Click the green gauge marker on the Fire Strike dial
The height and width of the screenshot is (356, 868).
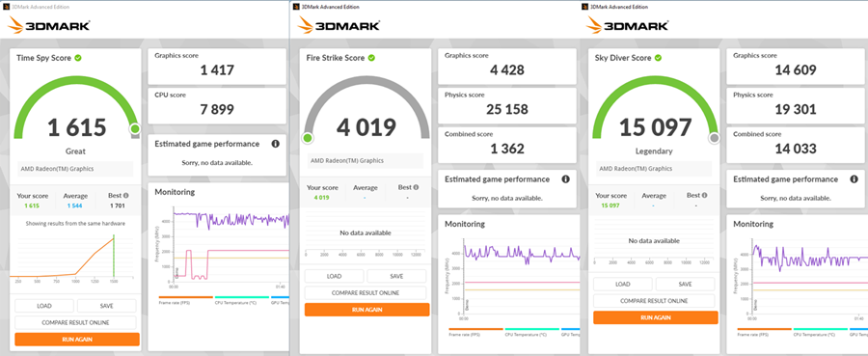click(308, 138)
